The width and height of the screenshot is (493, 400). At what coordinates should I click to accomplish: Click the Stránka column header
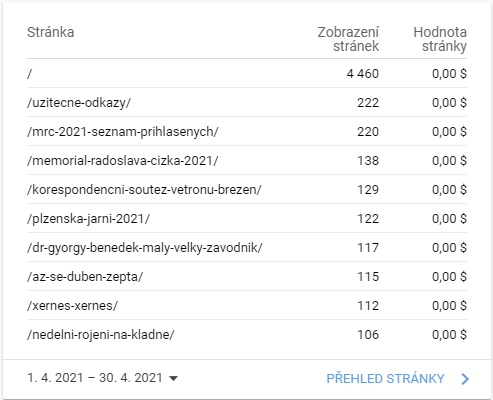(51, 32)
